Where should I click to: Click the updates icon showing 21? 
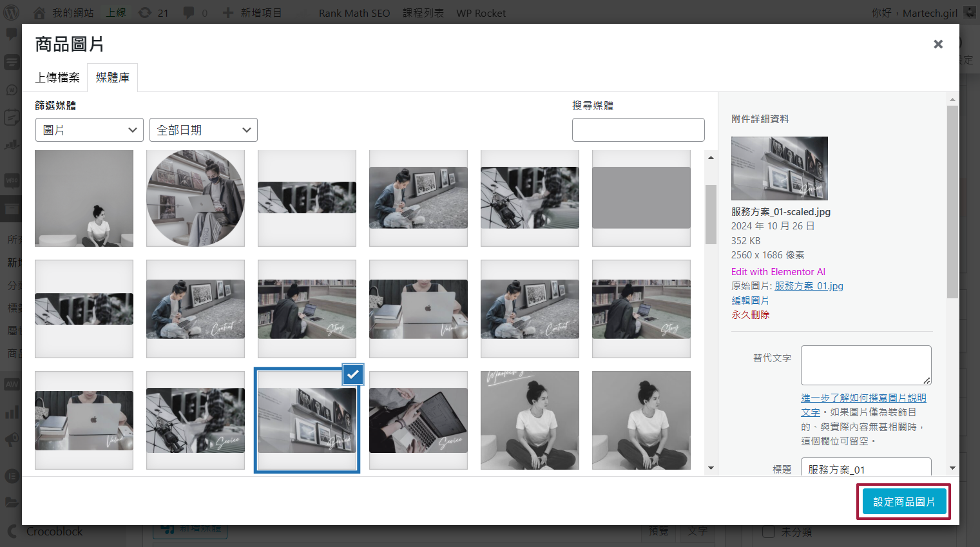click(x=146, y=13)
